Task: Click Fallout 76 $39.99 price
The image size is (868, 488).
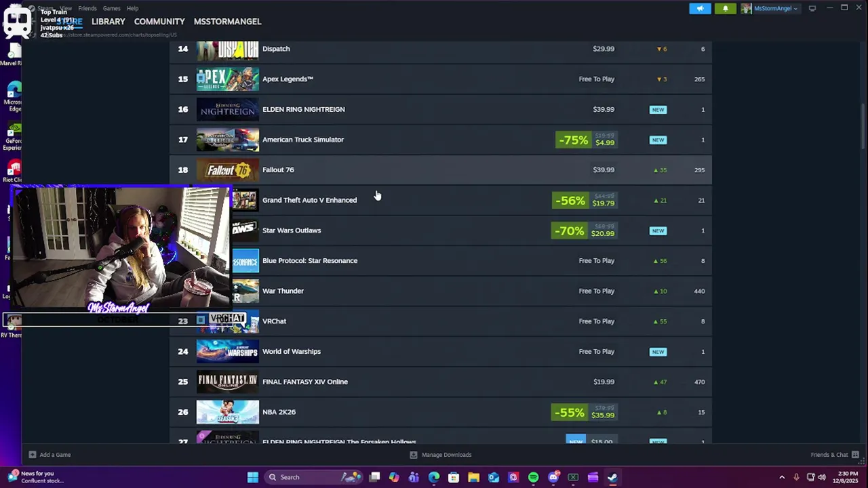Action: pos(604,169)
